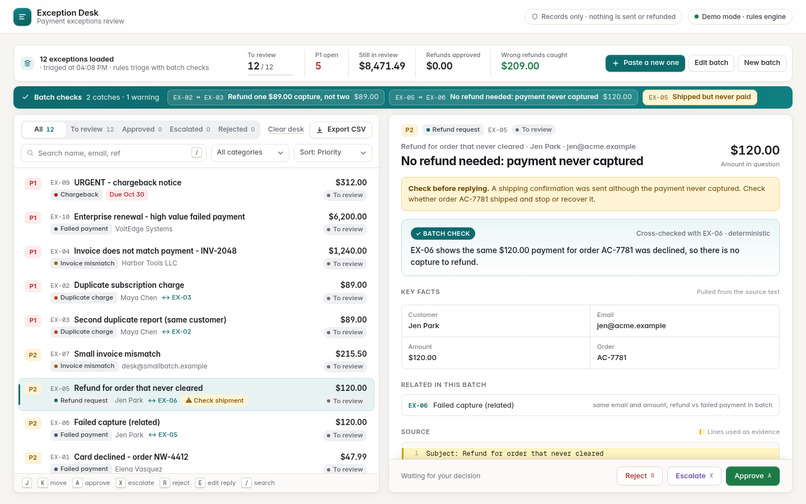Click the EX-06 link on Refund for order row
The height and width of the screenshot is (504, 806).
[162, 401]
